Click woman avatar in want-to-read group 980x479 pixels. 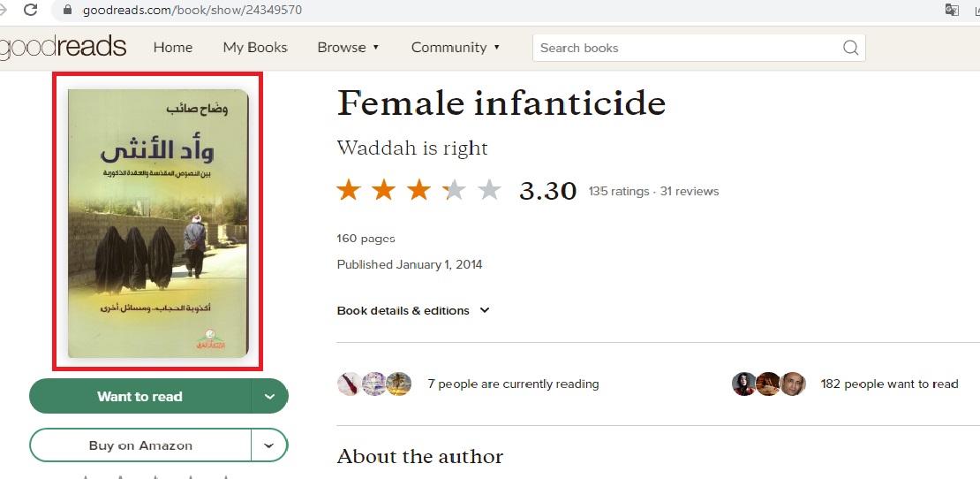(x=743, y=384)
